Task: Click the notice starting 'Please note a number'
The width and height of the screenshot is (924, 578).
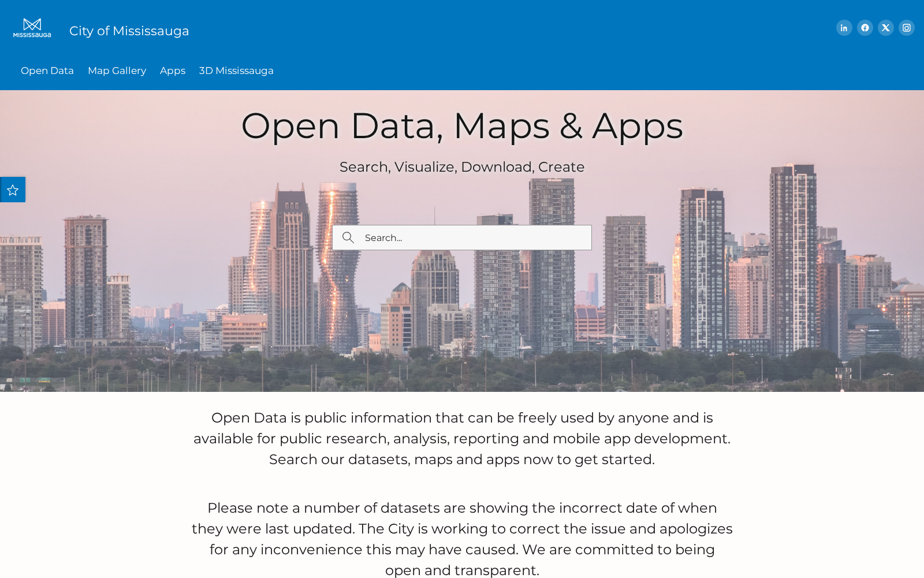Action: click(x=462, y=539)
